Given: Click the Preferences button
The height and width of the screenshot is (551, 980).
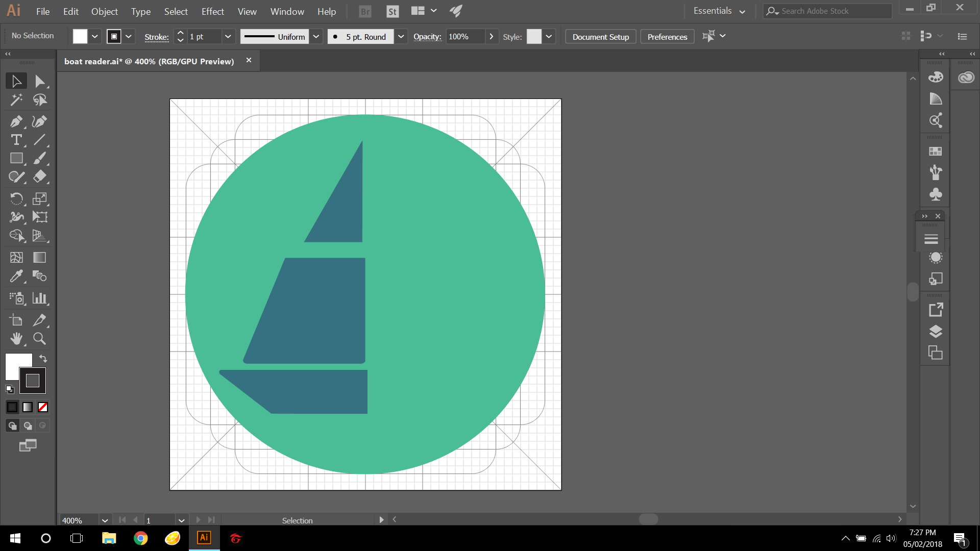Looking at the screenshot, I should pos(667,37).
